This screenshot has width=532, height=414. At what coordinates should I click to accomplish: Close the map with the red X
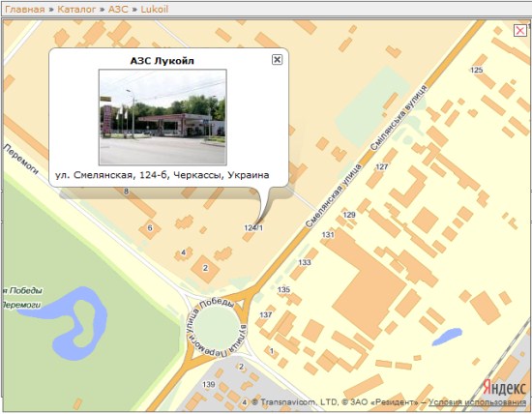[520, 31]
